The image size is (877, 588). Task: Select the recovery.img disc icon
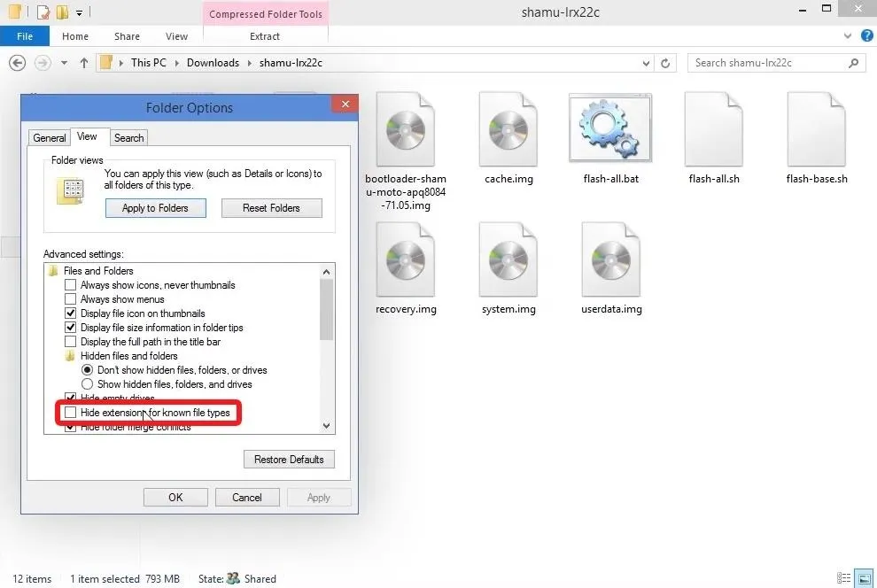coord(406,259)
